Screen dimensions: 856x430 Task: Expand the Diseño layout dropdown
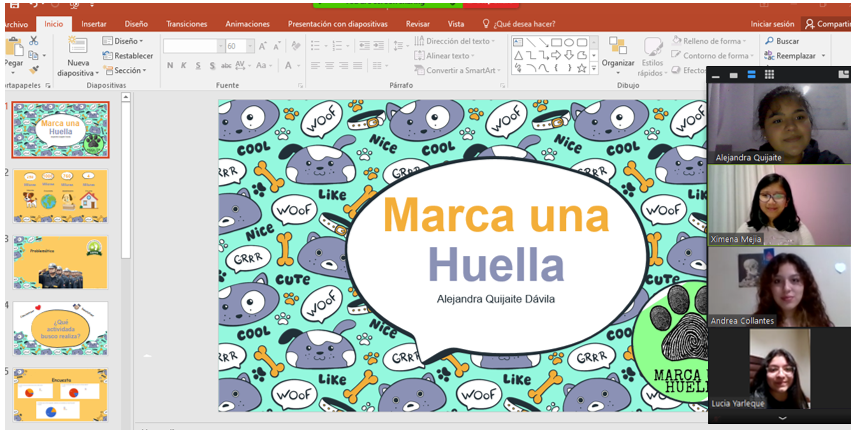(125, 41)
